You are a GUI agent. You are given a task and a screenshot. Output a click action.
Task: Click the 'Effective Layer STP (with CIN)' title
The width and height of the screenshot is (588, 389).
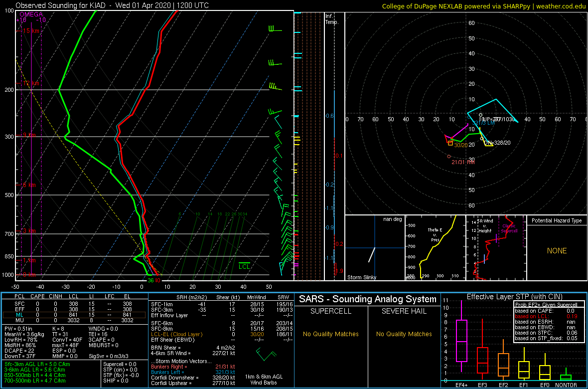[514, 297]
